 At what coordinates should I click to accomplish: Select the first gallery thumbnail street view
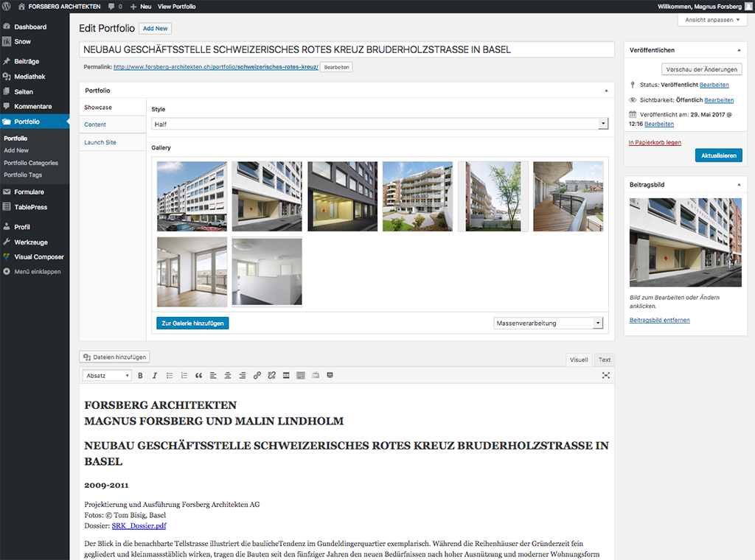192,196
